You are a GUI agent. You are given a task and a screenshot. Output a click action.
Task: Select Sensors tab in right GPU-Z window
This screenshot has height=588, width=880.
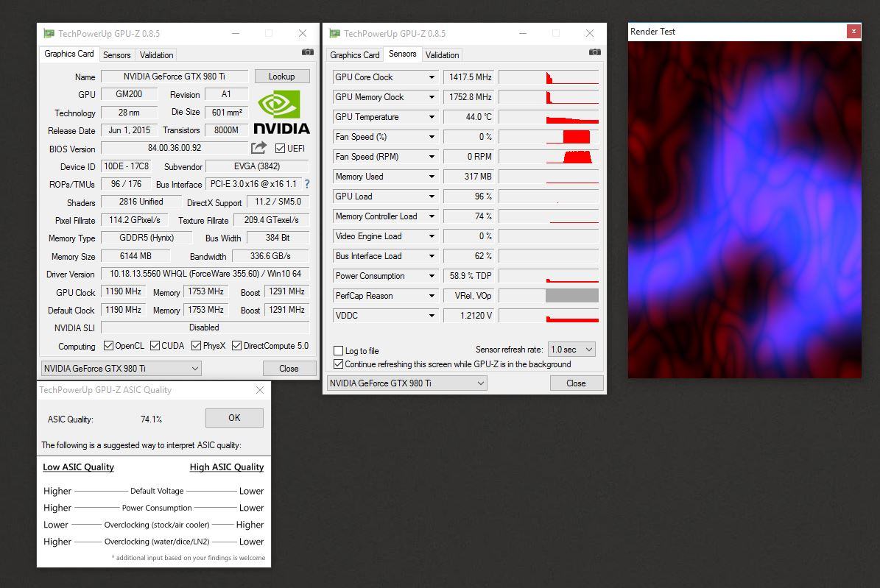coord(402,54)
